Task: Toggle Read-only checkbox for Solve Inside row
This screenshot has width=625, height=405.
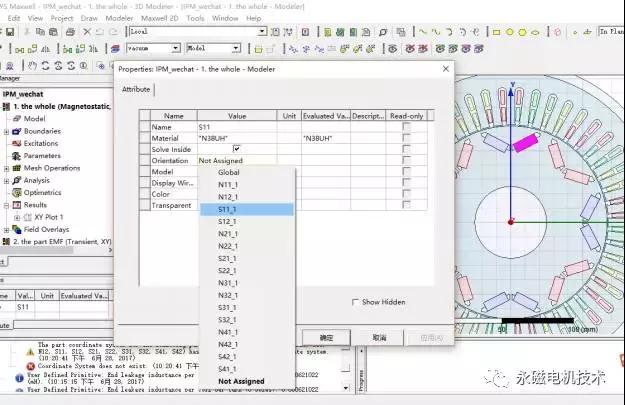Action: [406, 149]
